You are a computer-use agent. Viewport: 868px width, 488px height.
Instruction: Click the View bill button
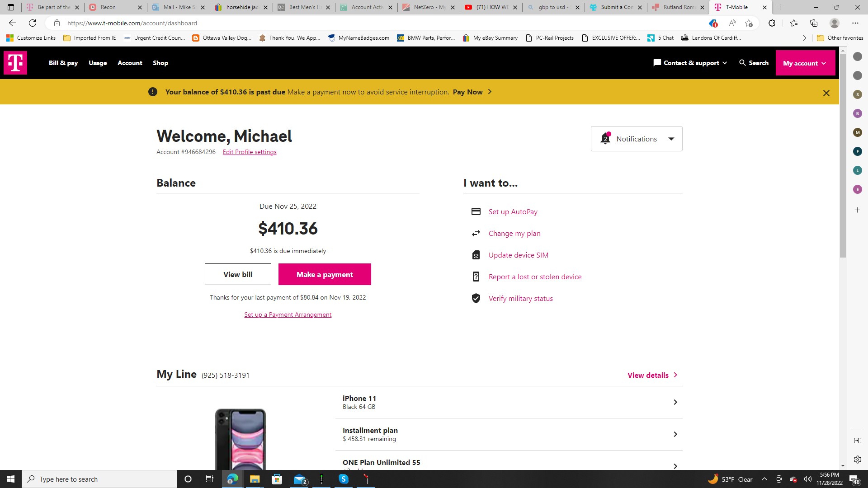tap(238, 274)
